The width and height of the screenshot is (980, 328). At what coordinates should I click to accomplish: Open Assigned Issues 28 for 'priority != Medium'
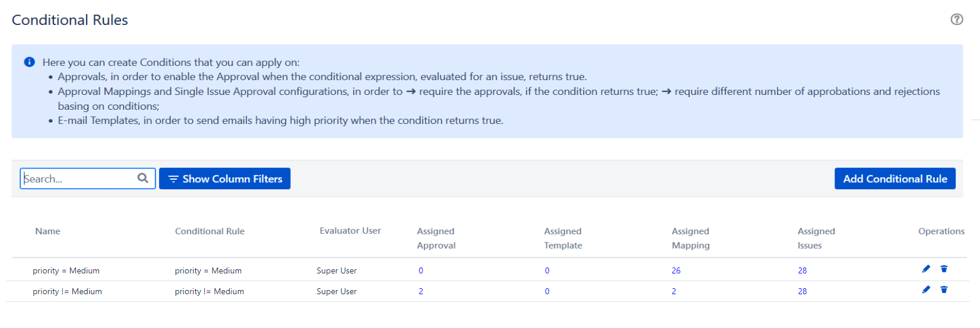[x=802, y=291]
